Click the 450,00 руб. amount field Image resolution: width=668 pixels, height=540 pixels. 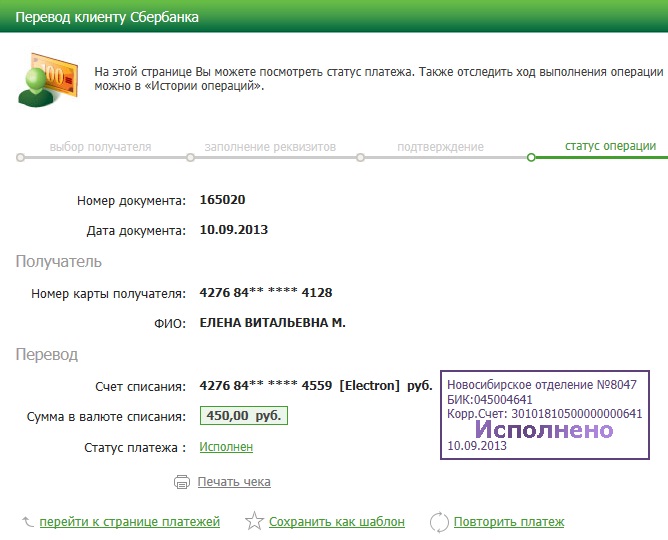244,416
